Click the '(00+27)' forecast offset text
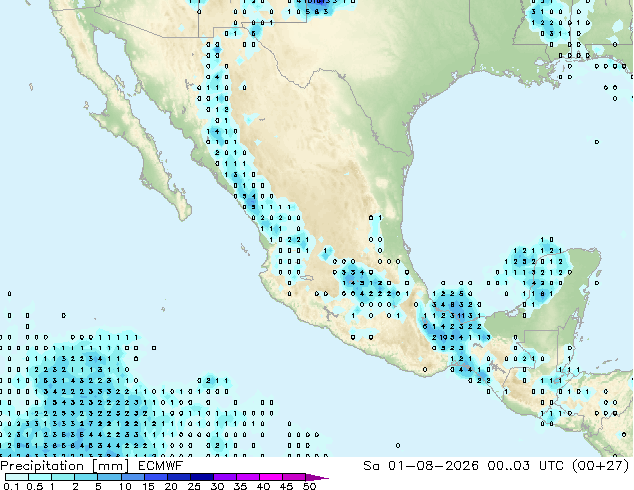634x490 pixels. coord(601,466)
